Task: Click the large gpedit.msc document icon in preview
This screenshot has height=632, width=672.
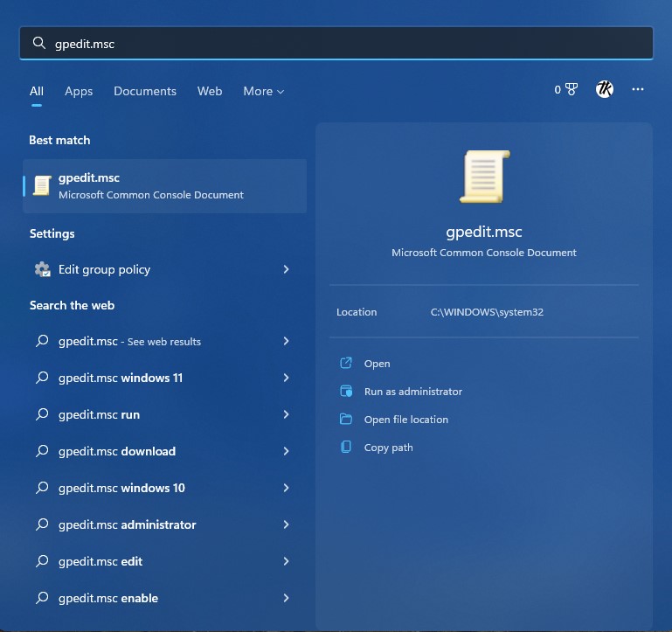Action: 485,177
